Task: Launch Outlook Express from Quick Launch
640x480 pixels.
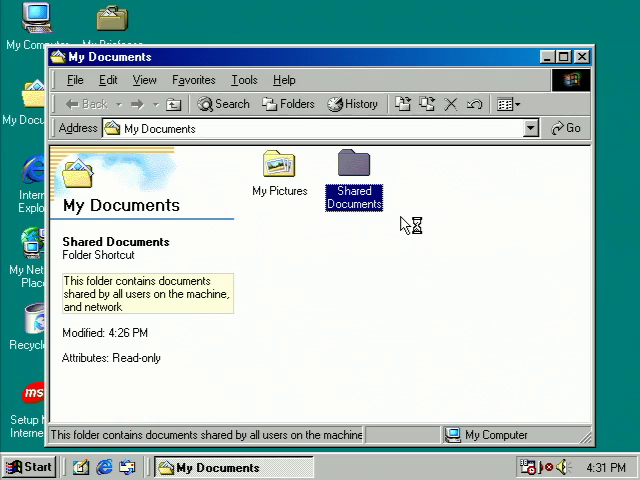Action: tap(127, 467)
